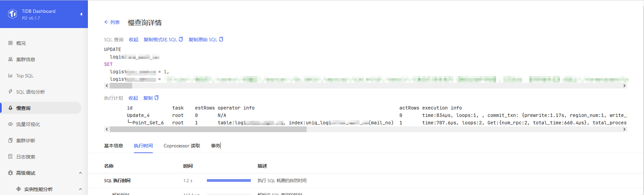Go back to the 列表 page

tap(112, 22)
